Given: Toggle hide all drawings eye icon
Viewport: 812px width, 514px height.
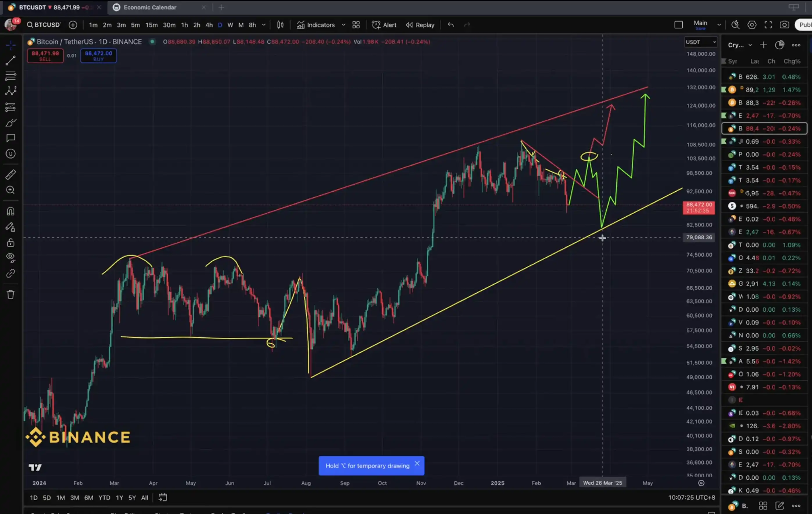Looking at the screenshot, I should click(x=10, y=258).
